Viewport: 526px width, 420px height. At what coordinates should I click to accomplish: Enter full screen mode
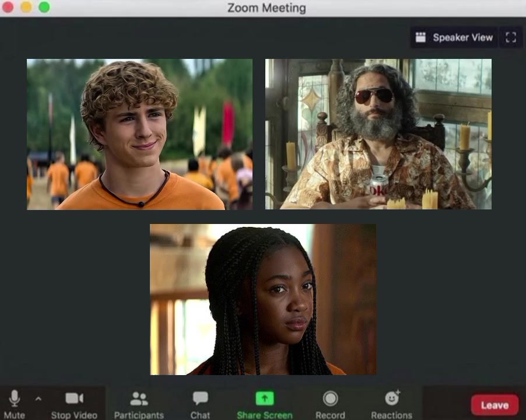pos(511,37)
